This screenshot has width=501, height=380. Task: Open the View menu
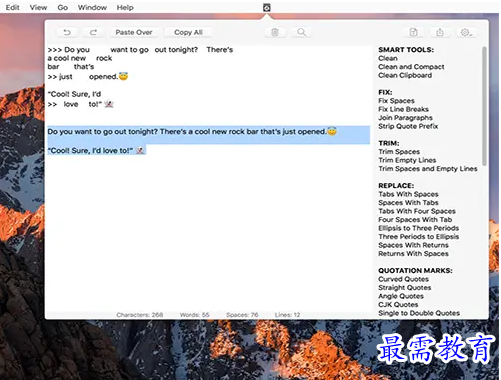pos(38,7)
